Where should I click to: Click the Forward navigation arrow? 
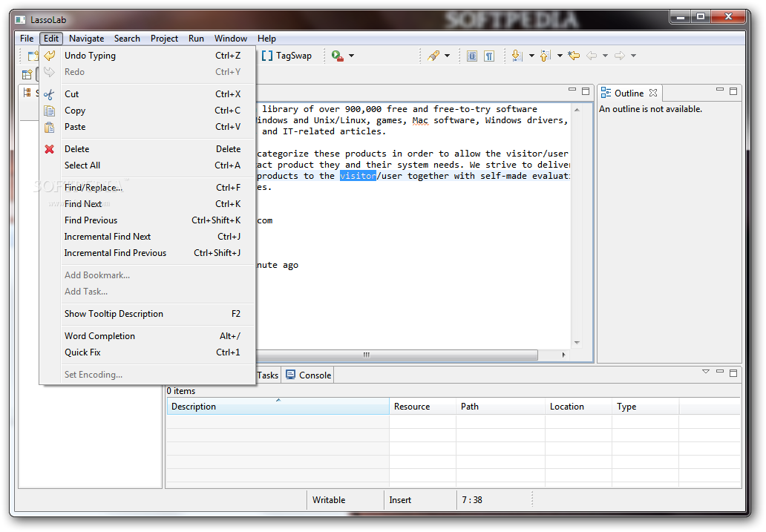(620, 56)
